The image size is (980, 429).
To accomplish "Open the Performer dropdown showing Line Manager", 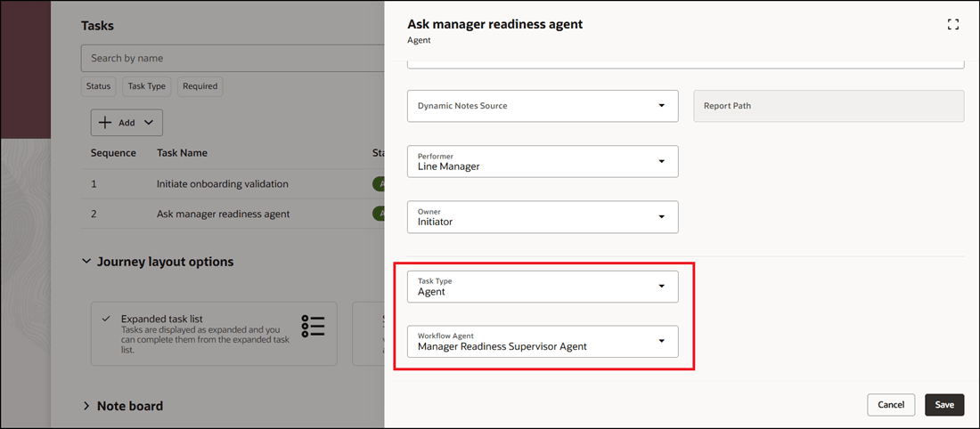I will click(x=543, y=161).
